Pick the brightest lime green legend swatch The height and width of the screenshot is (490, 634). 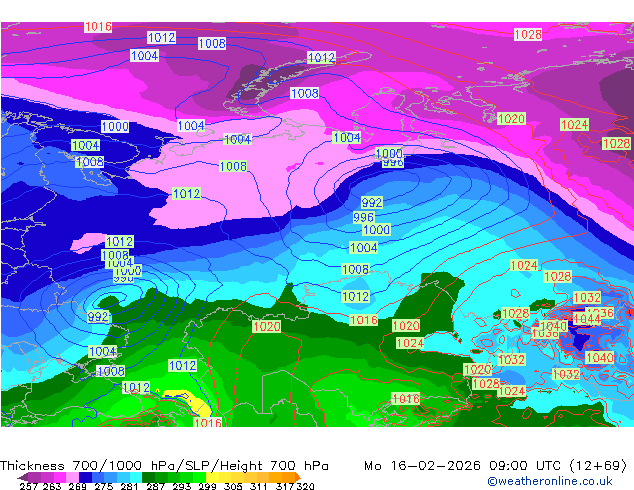pos(199,477)
